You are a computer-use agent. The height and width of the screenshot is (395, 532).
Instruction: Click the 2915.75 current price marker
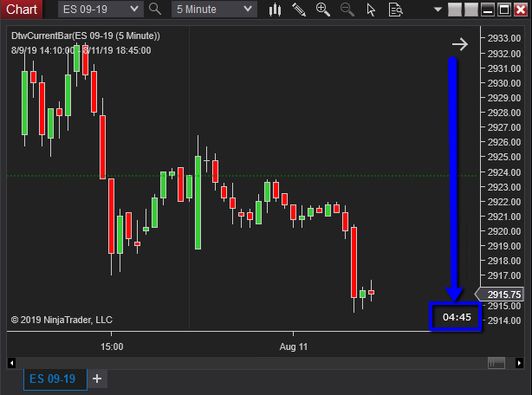click(x=501, y=295)
